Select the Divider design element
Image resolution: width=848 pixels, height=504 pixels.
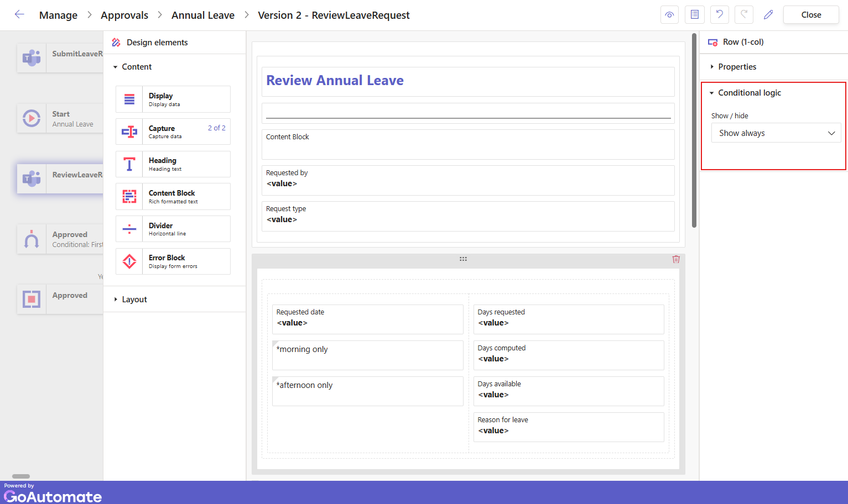tap(173, 229)
